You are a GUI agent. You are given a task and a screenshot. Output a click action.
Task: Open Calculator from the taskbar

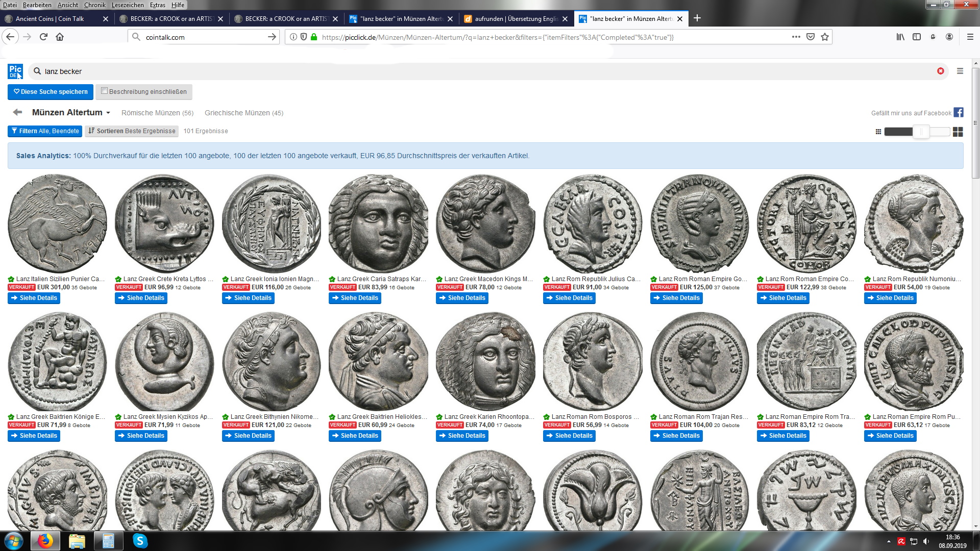pyautogui.click(x=108, y=541)
